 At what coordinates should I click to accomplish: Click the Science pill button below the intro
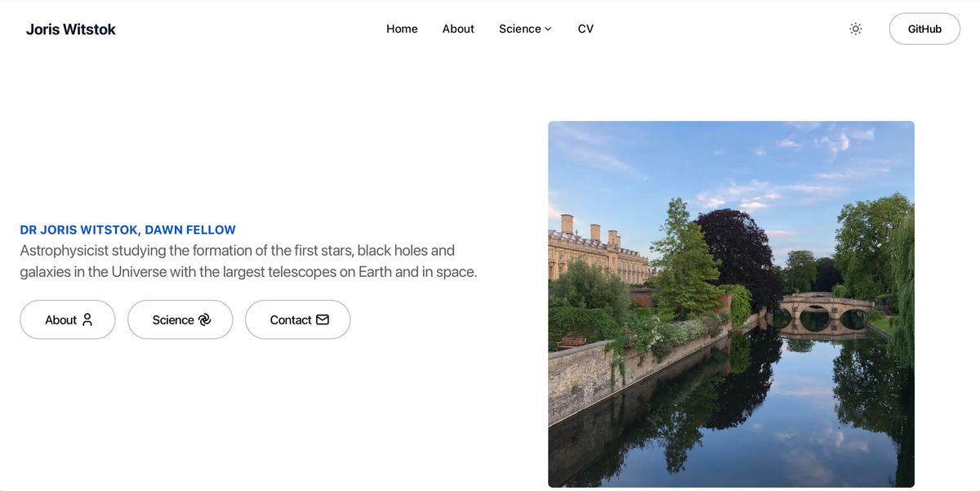pyautogui.click(x=180, y=319)
